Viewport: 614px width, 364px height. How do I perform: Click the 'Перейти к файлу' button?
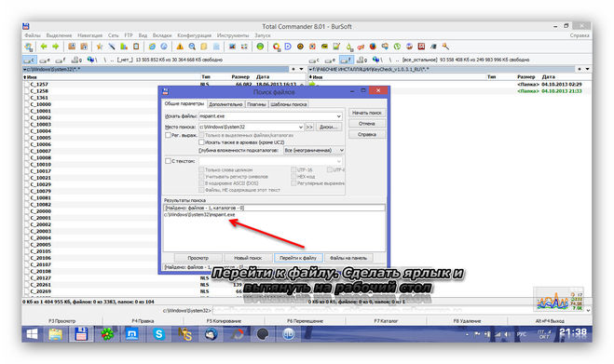(x=298, y=258)
